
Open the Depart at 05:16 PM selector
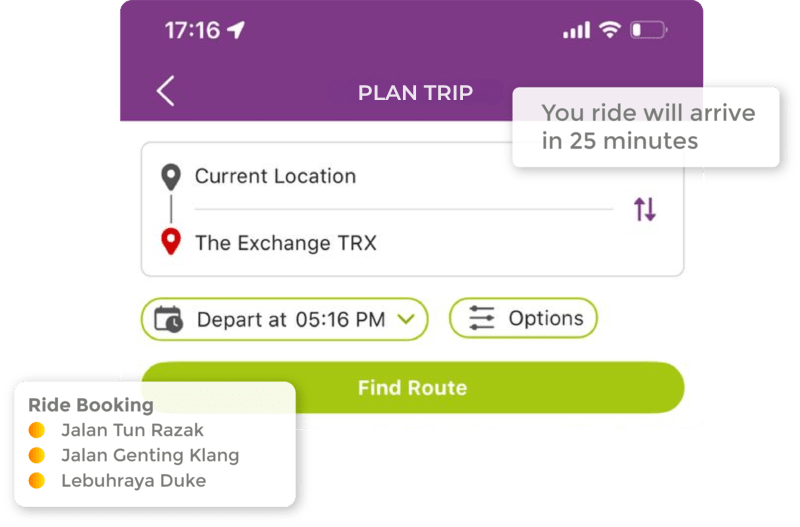point(285,320)
